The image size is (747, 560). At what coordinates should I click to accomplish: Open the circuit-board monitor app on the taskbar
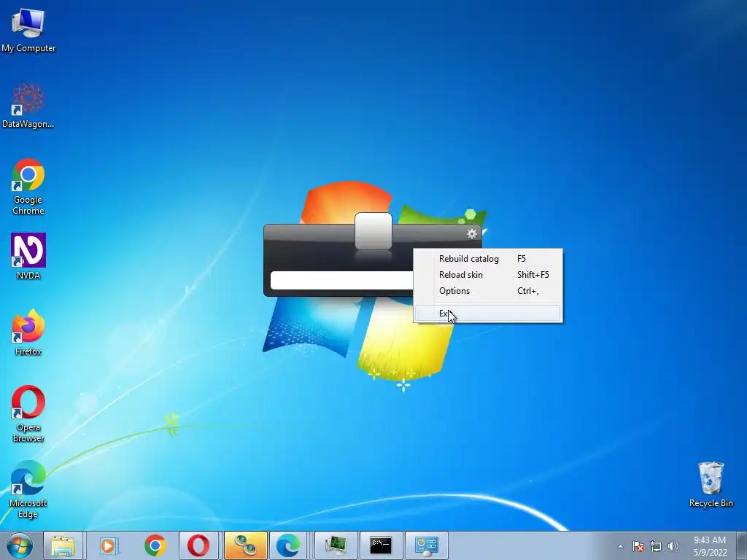tap(336, 545)
